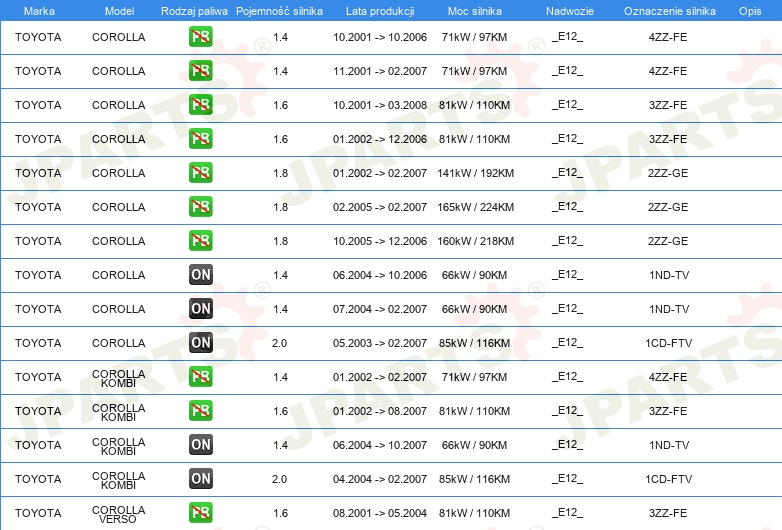Select the production years 10.2001 -> 10.2006
The width and height of the screenshot is (782, 530).
coord(380,37)
